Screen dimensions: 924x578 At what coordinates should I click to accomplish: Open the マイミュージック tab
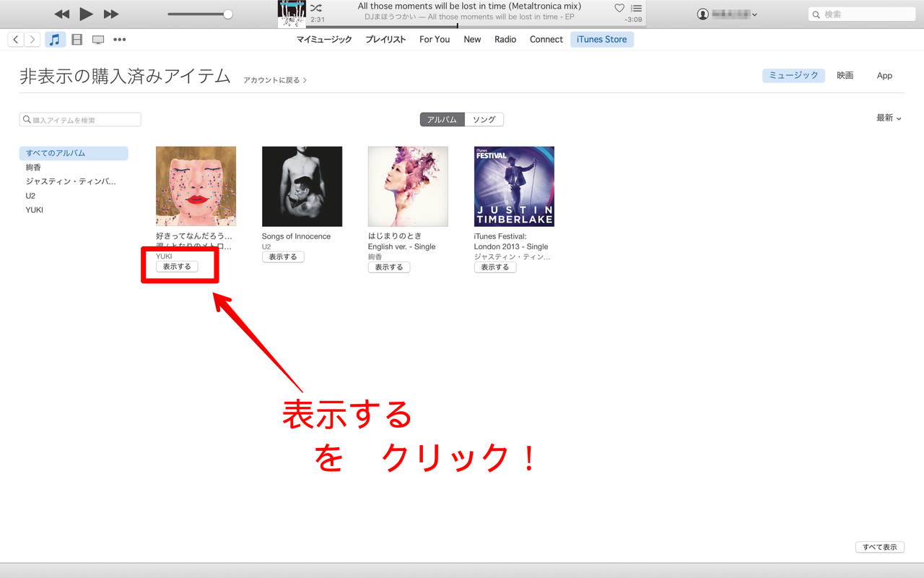pos(324,40)
